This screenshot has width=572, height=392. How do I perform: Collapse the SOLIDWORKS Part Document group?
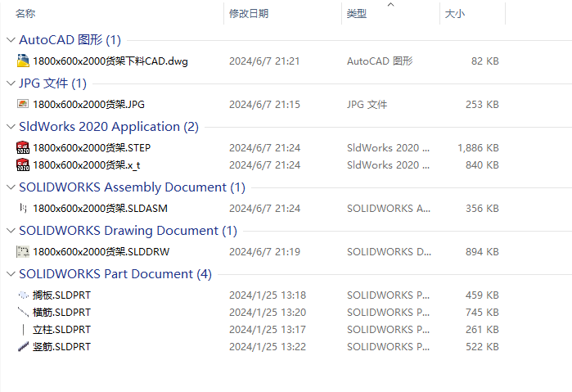[x=11, y=274]
